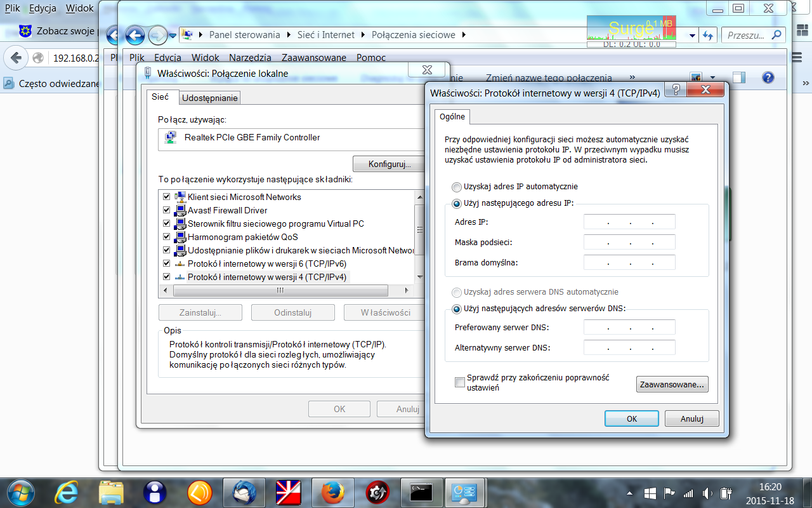Open the Narzędzia menu

click(x=250, y=57)
